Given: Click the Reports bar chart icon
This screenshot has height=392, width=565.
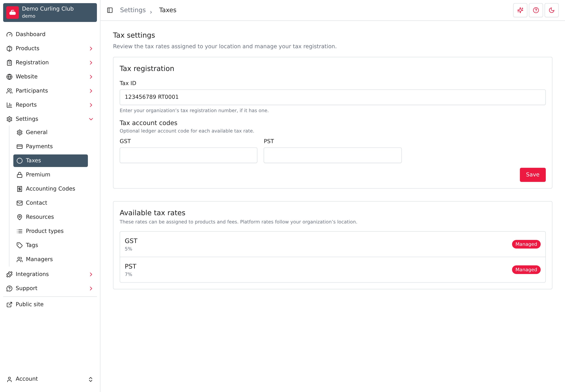Looking at the screenshot, I should coord(9,105).
